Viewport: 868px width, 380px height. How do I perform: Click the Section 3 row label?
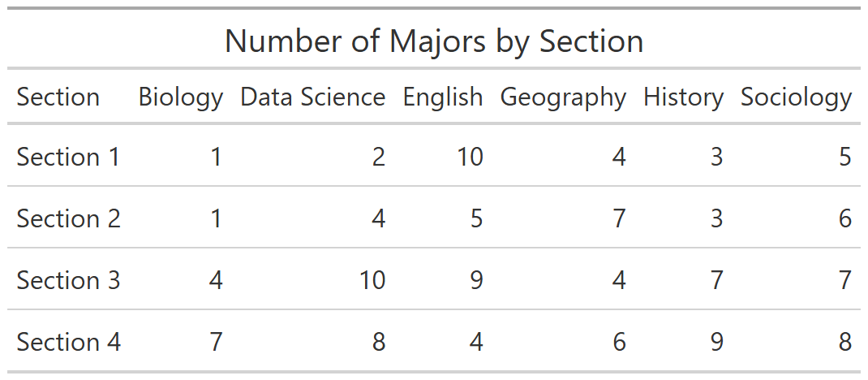68,280
